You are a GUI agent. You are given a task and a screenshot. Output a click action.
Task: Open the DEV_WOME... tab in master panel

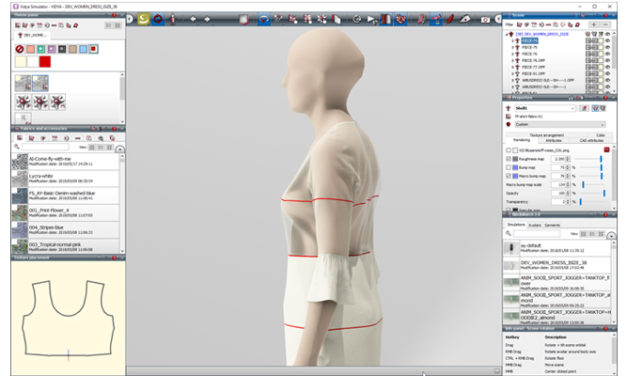(x=32, y=35)
